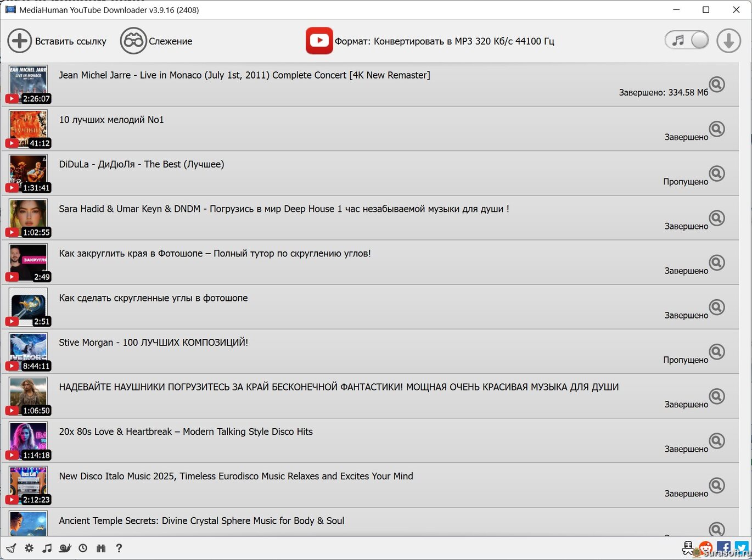Screen dimensions: 752x560
Task: Select 'Sara Hadid & Umar Keyn & DNDM' title
Action: [284, 209]
